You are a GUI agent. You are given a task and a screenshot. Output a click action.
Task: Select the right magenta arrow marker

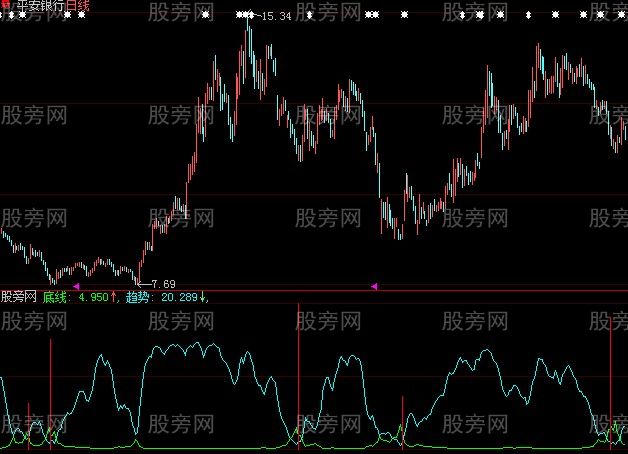click(374, 286)
